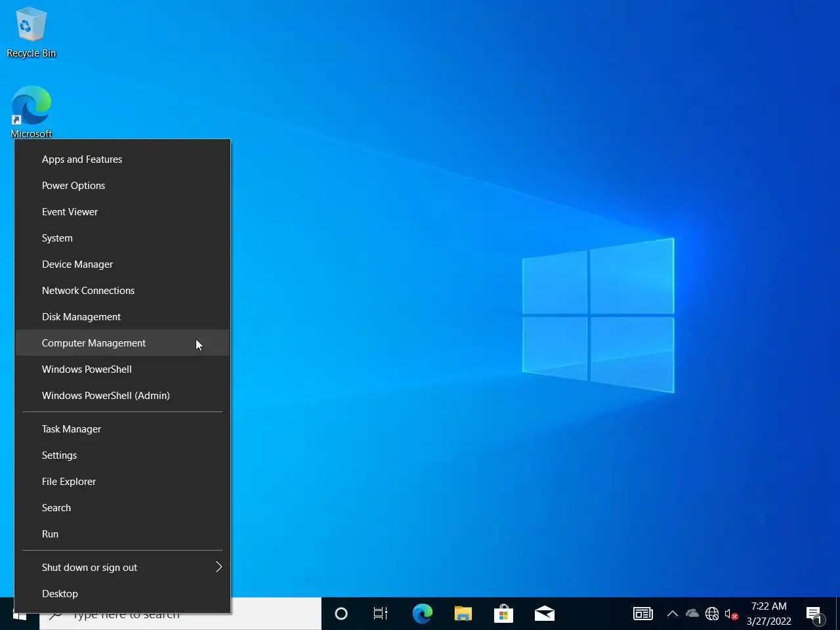840x630 pixels.
Task: Select Search in the context menu
Action: (x=122, y=508)
